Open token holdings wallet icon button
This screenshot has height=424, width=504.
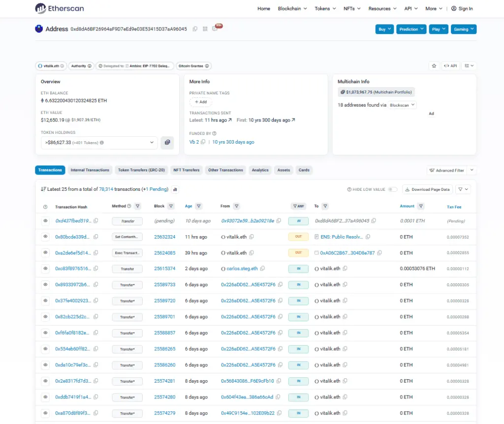click(x=167, y=143)
